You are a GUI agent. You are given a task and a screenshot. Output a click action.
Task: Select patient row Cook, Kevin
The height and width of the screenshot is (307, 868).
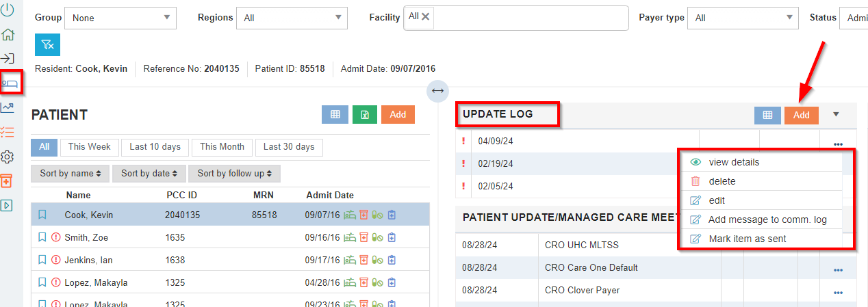tap(231, 215)
